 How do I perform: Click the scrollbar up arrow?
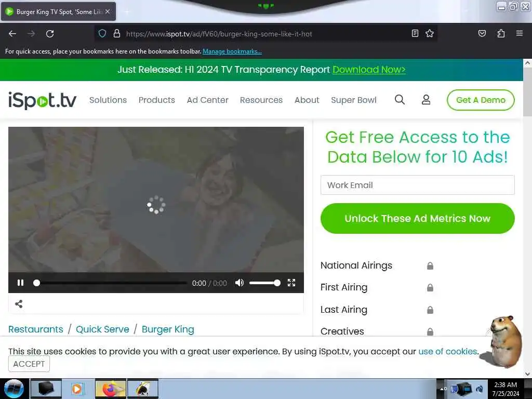(527, 63)
